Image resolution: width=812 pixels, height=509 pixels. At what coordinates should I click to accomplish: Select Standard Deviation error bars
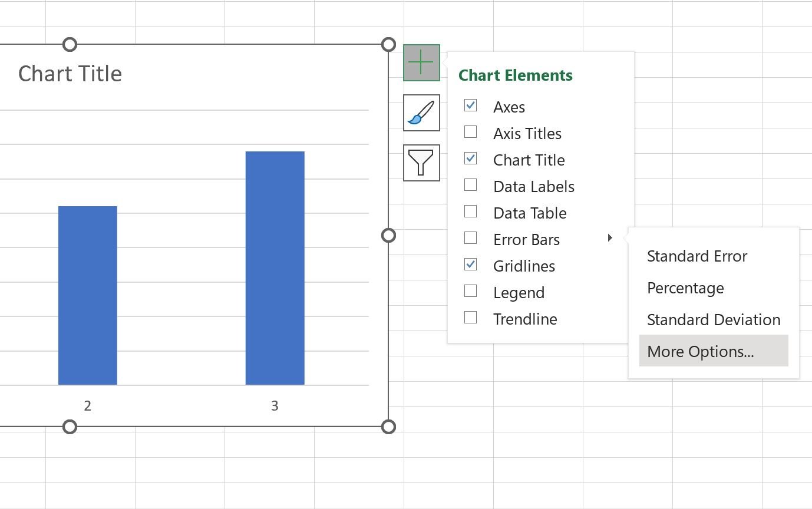714,320
